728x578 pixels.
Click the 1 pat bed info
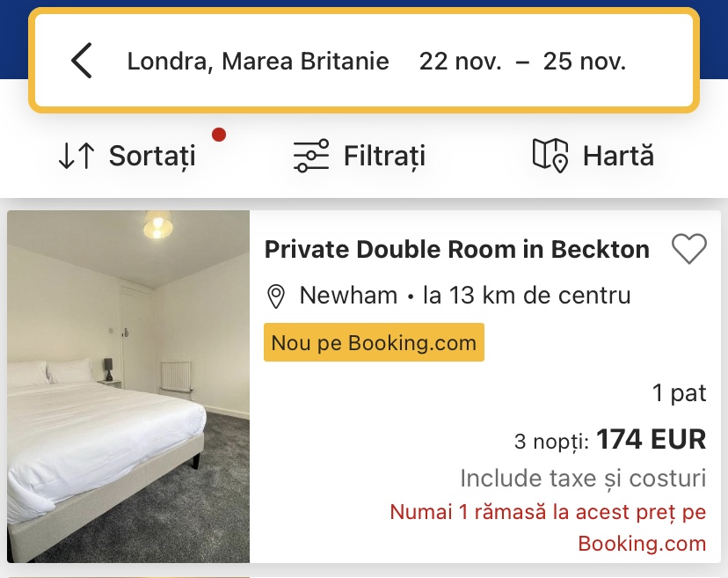(x=679, y=393)
